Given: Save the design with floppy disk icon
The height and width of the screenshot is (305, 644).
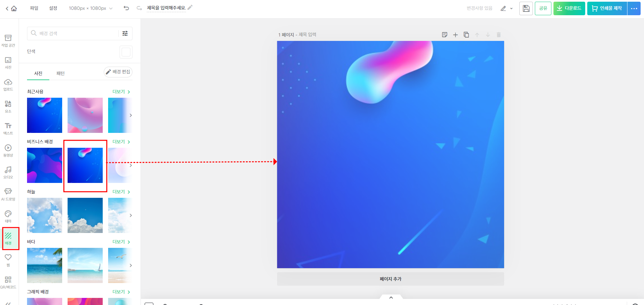Looking at the screenshot, I should tap(526, 8).
